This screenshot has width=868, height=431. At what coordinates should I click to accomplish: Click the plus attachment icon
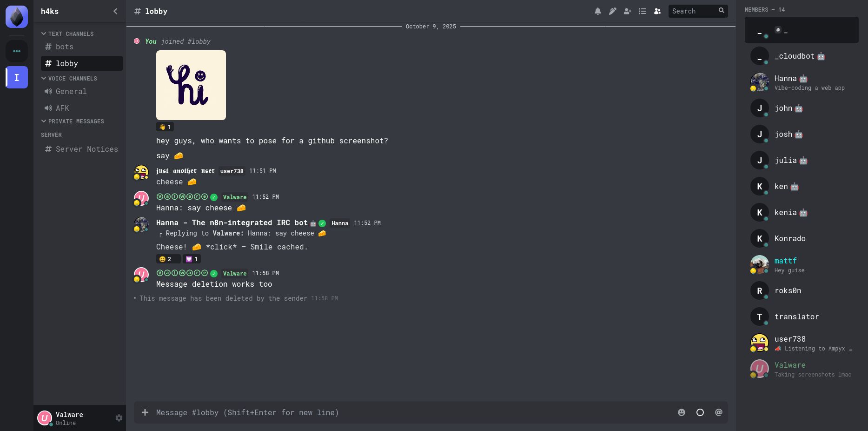145,412
